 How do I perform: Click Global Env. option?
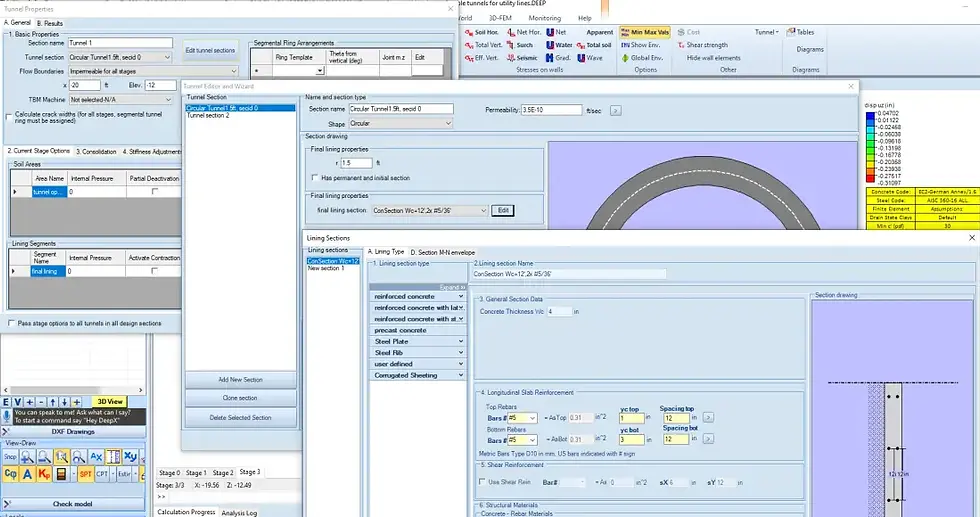[642, 58]
